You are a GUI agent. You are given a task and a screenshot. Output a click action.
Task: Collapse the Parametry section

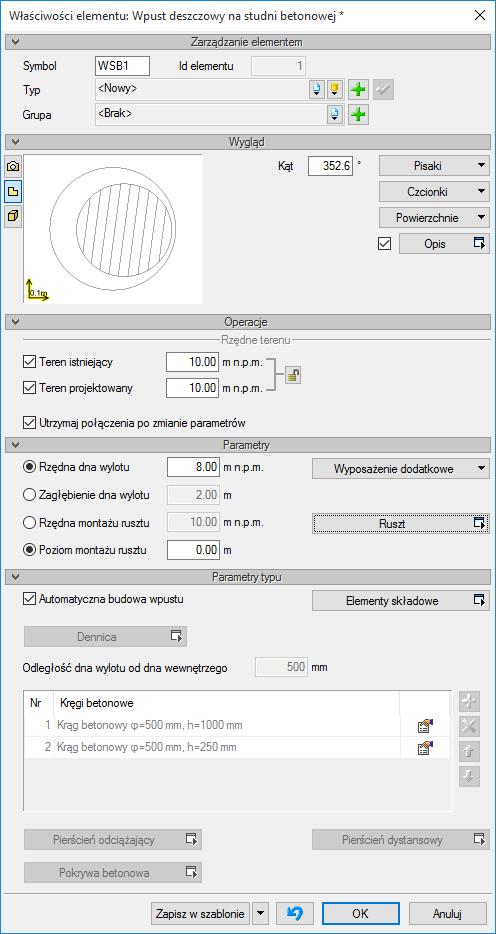[x=15, y=445]
